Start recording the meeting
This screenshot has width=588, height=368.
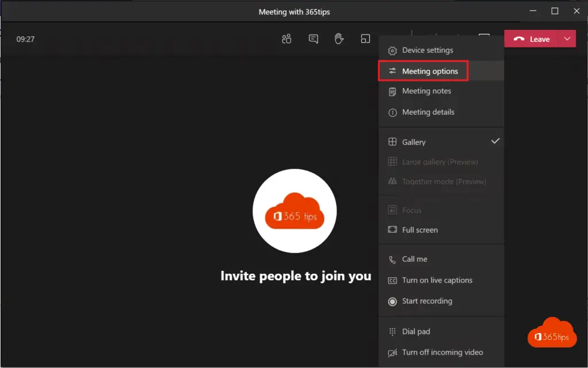click(442, 301)
